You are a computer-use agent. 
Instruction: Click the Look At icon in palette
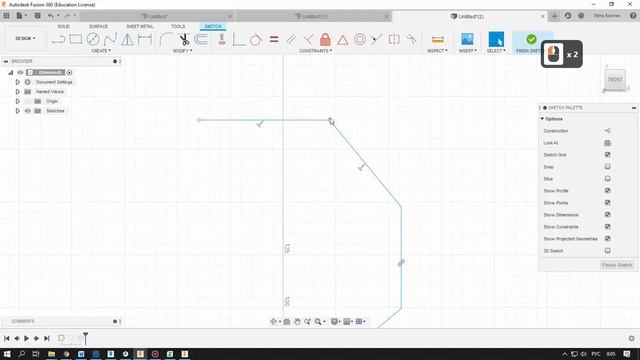pyautogui.click(x=607, y=143)
